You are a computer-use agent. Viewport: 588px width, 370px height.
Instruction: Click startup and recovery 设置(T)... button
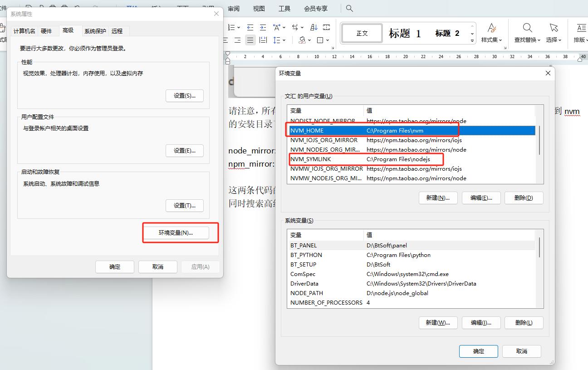184,205
